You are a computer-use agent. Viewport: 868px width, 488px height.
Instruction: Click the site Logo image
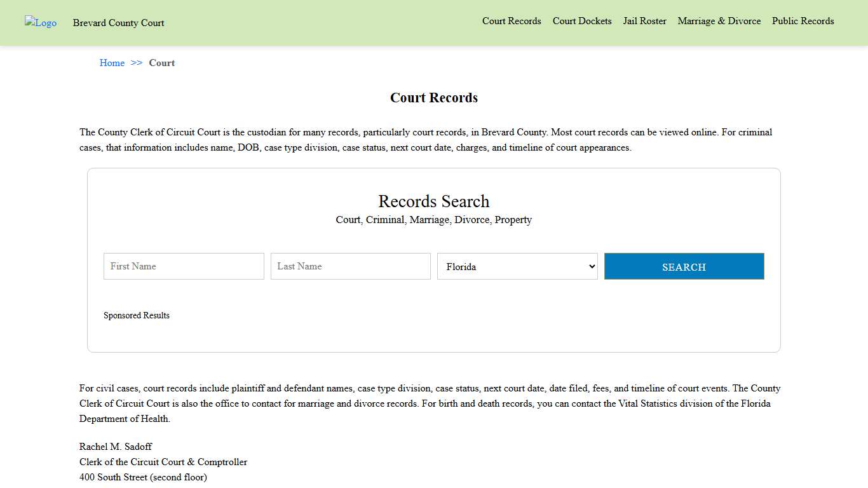[40, 23]
